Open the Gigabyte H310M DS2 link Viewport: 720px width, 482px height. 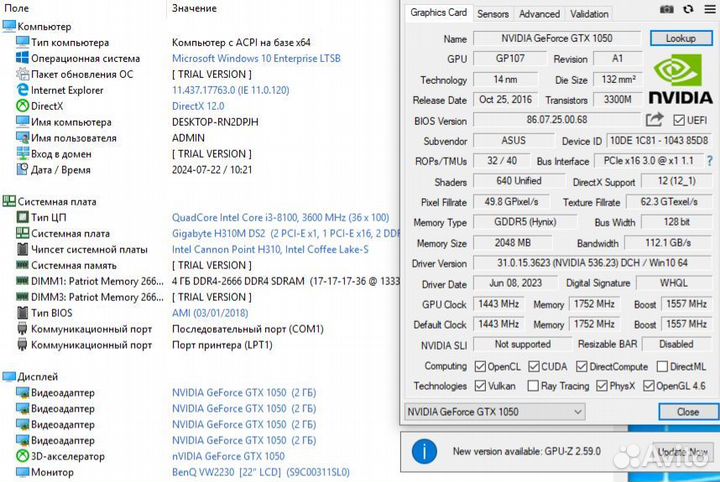tap(286, 233)
